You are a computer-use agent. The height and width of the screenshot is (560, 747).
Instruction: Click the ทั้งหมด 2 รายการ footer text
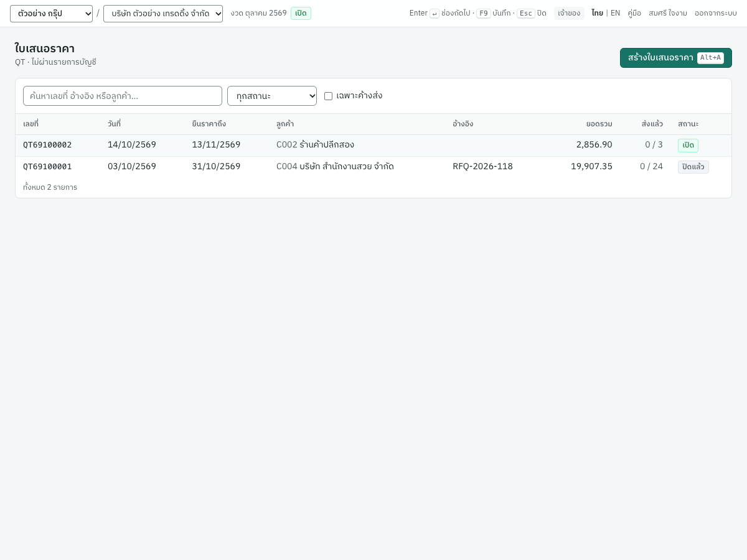50,187
